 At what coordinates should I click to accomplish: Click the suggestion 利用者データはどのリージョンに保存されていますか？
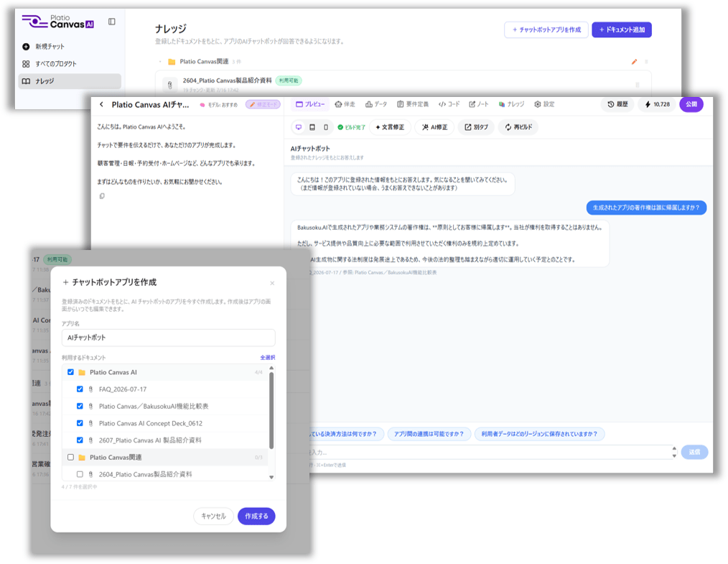point(539,434)
